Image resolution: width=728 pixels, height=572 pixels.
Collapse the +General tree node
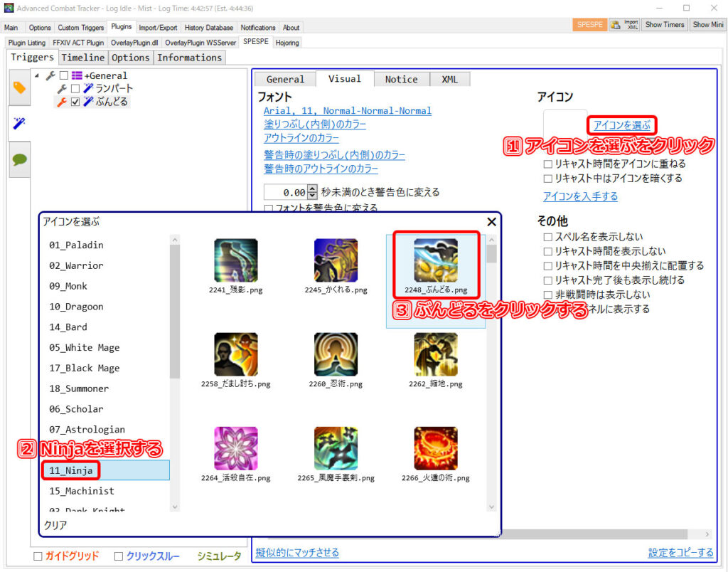37,75
